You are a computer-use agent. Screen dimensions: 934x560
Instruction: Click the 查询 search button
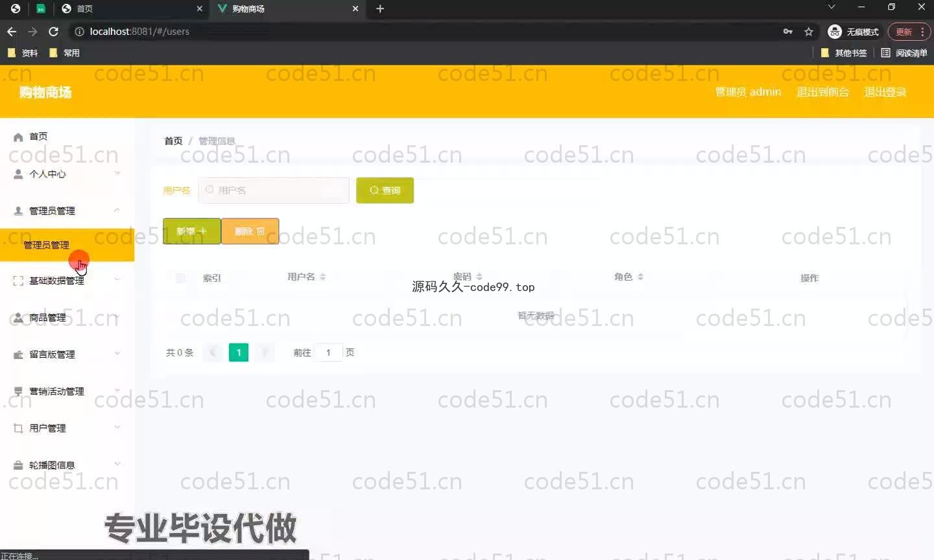pyautogui.click(x=385, y=191)
